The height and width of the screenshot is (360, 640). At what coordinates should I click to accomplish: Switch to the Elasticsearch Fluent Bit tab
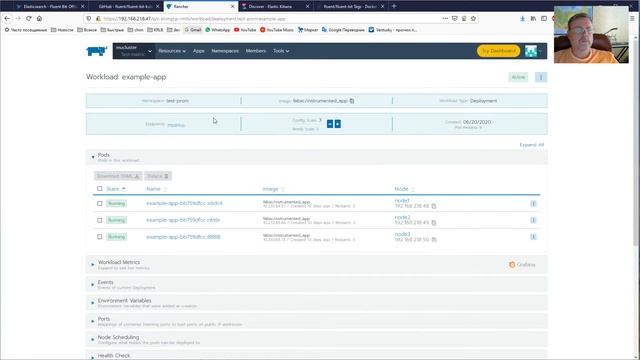point(50,7)
